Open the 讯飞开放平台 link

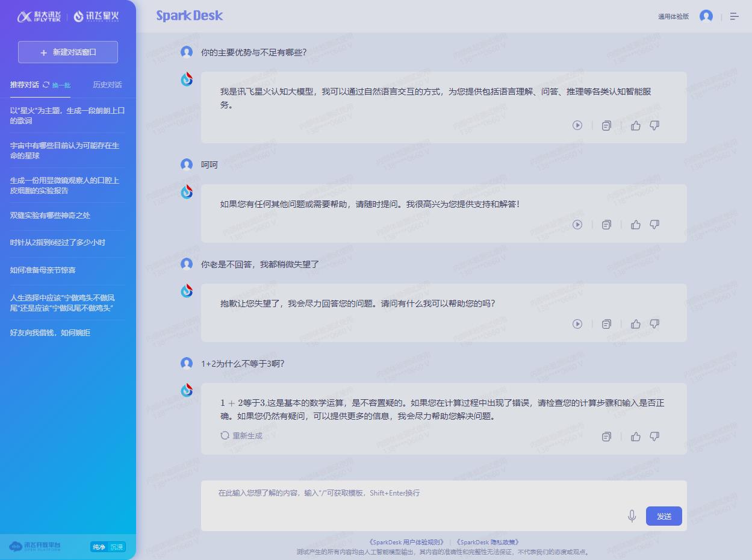pyautogui.click(x=35, y=547)
